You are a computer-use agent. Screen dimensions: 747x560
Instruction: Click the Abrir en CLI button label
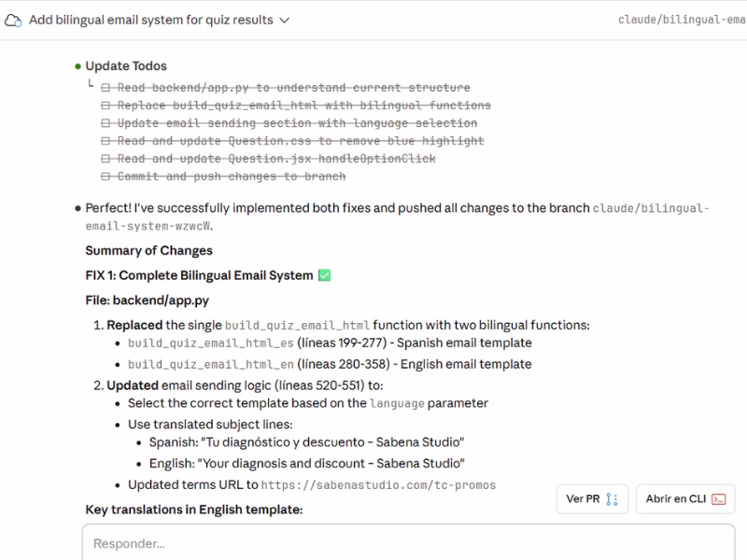(676, 499)
